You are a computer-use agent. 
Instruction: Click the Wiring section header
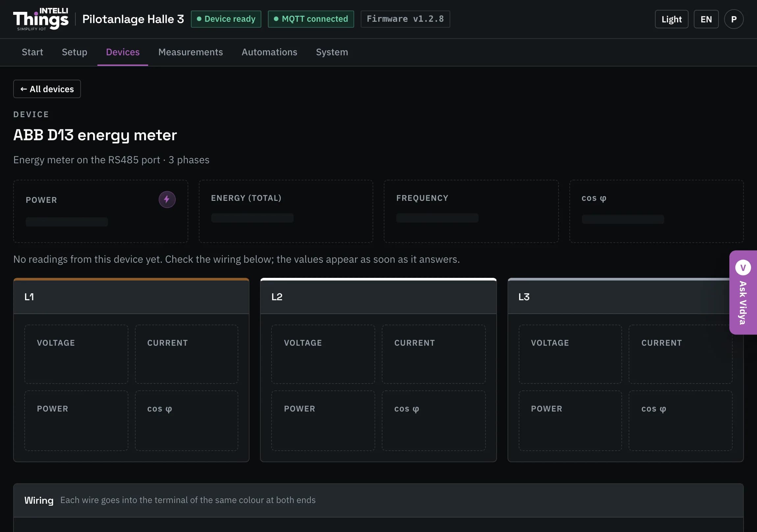click(378, 500)
